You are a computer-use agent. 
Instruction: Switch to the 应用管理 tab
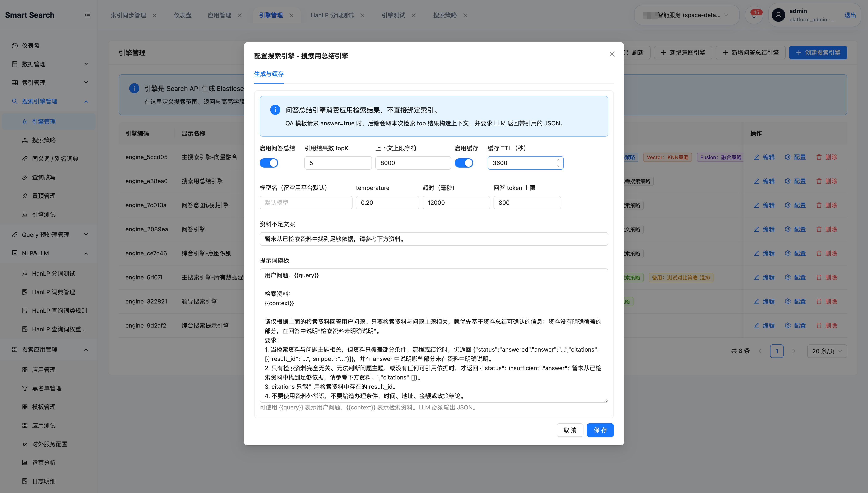(219, 15)
